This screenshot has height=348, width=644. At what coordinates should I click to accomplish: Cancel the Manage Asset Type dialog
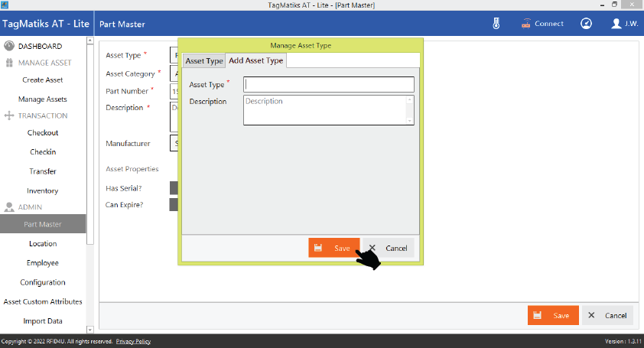(388, 248)
